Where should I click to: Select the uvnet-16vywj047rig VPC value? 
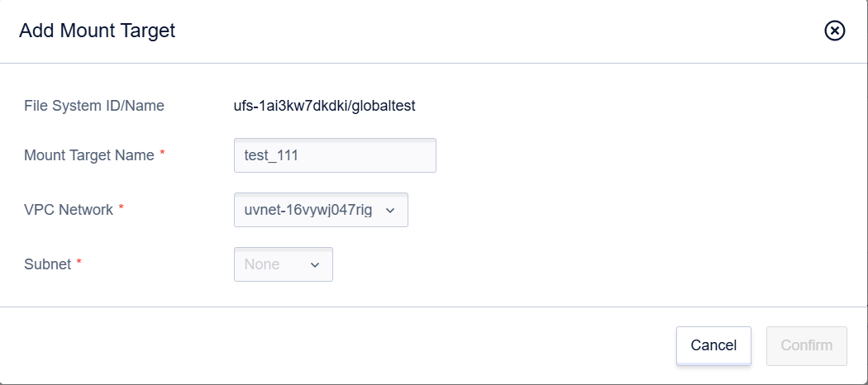click(308, 210)
